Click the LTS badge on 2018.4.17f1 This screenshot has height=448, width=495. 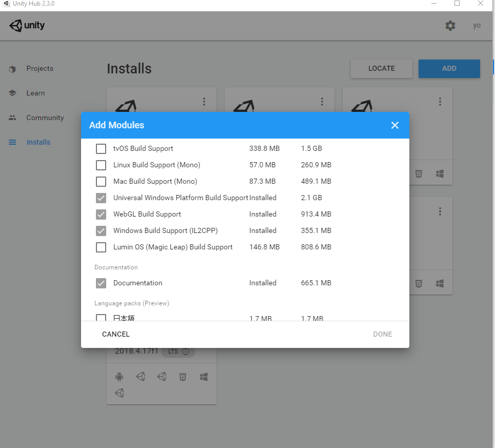(x=178, y=352)
